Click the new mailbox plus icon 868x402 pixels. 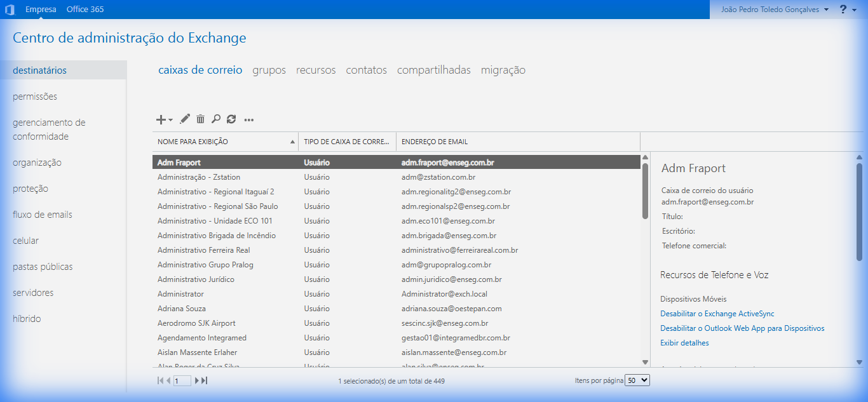click(161, 119)
